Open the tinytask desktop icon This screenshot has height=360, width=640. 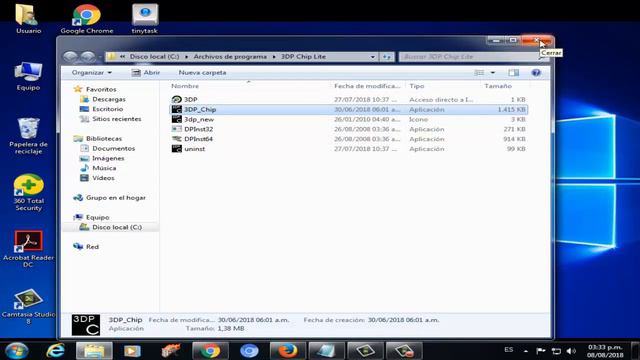(145, 18)
